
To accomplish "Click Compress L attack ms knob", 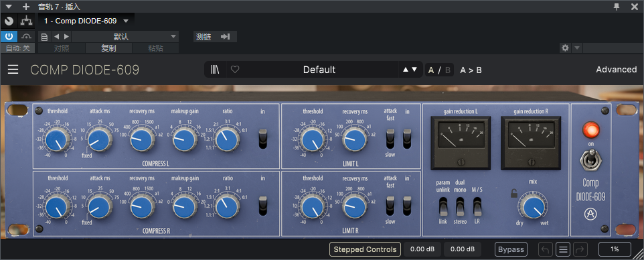I will 100,139.
